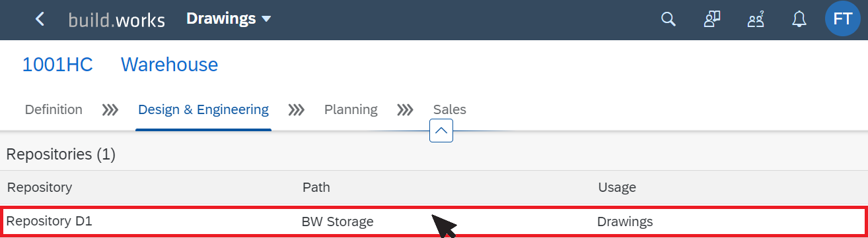Open the Warehouse link
This screenshot has width=868, height=238.
pos(169,65)
